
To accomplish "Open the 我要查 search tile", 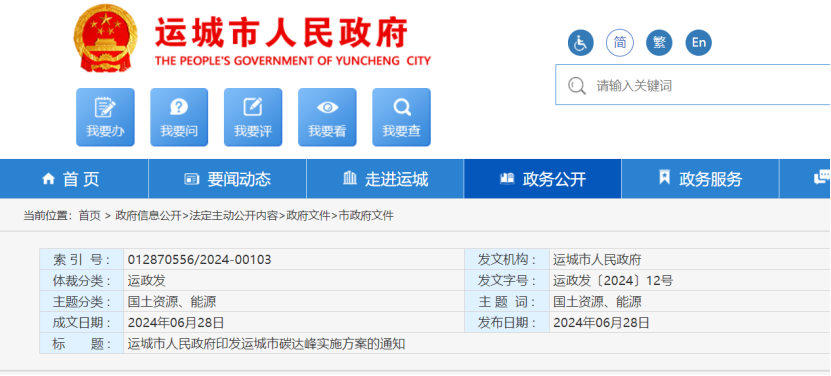I will 401,117.
